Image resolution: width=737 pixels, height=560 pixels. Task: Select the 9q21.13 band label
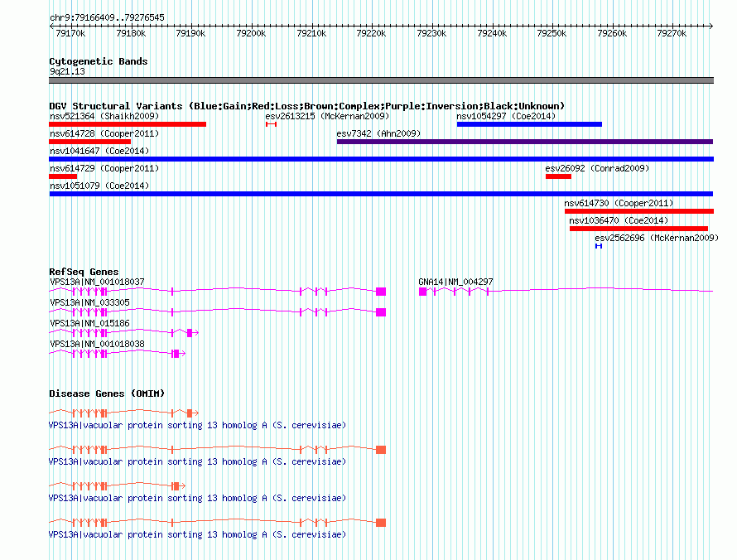[67, 71]
